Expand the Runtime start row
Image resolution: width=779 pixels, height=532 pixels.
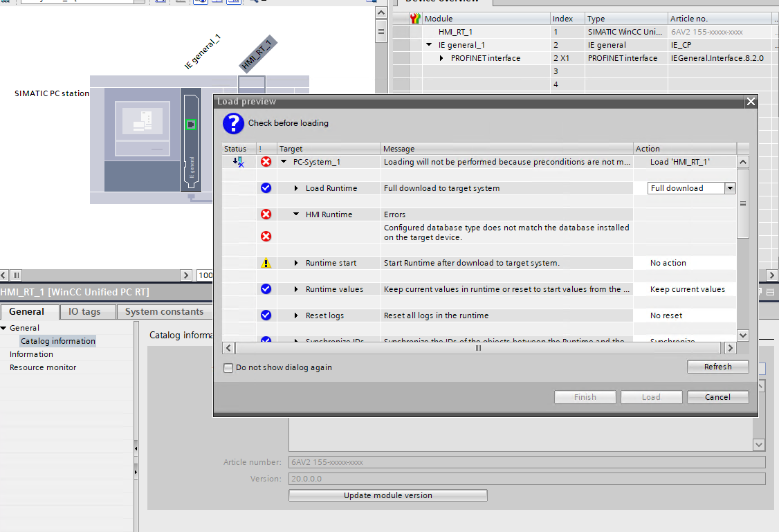pos(296,263)
